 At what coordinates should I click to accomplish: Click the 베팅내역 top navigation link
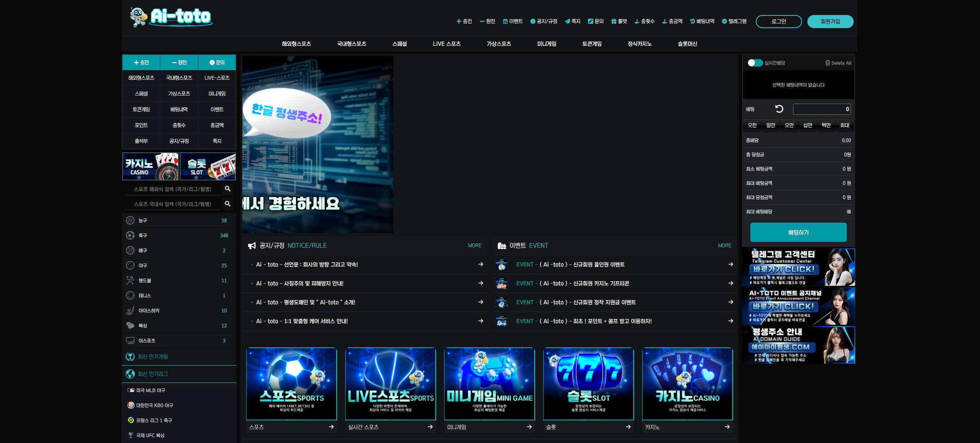(702, 22)
